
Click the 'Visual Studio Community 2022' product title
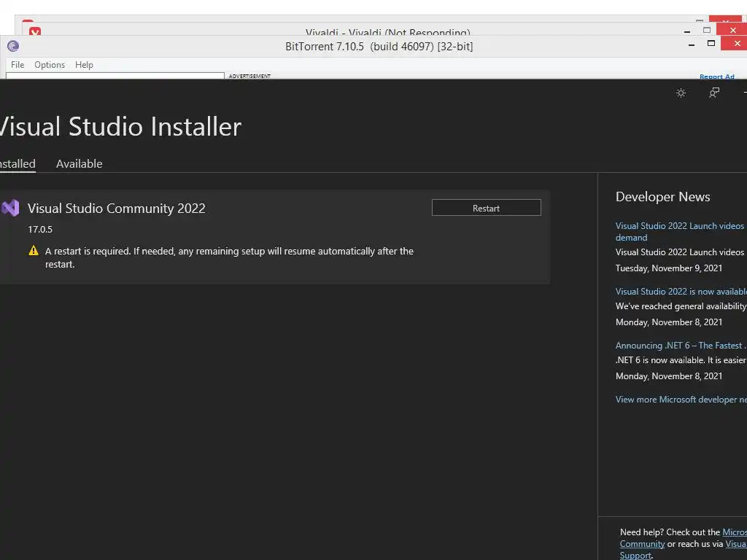pos(116,208)
